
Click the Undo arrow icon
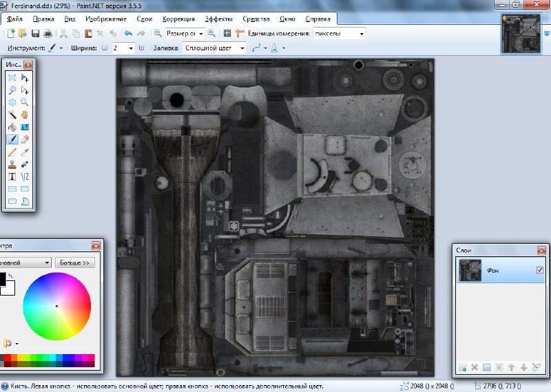128,33
